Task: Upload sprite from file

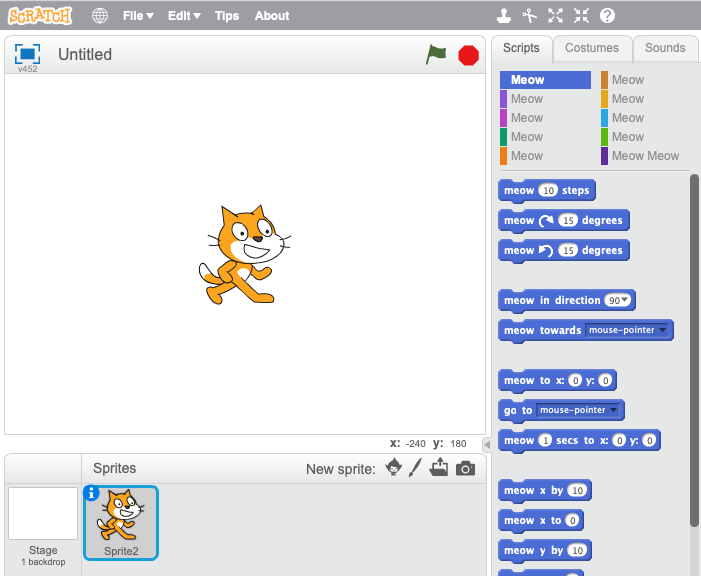Action: click(439, 467)
